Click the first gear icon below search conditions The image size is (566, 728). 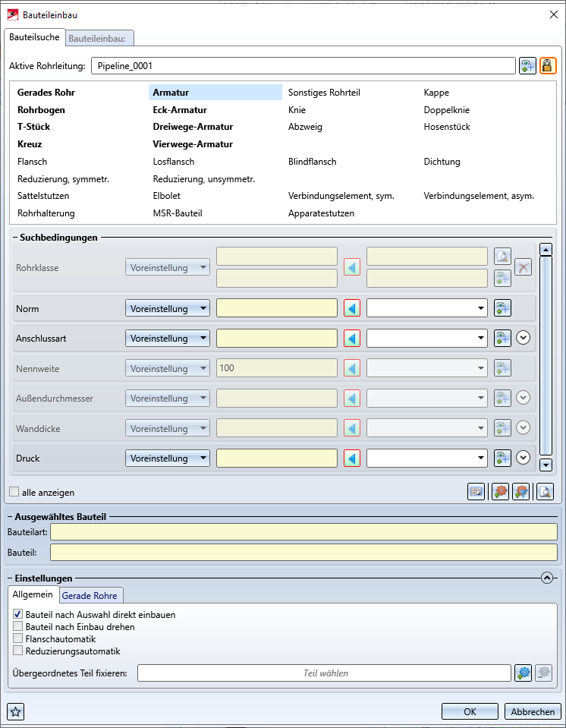point(500,492)
